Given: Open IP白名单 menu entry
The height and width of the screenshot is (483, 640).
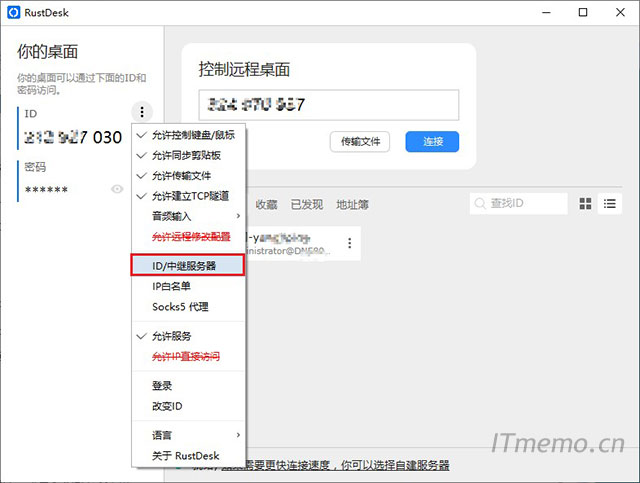Looking at the screenshot, I should coord(189,286).
